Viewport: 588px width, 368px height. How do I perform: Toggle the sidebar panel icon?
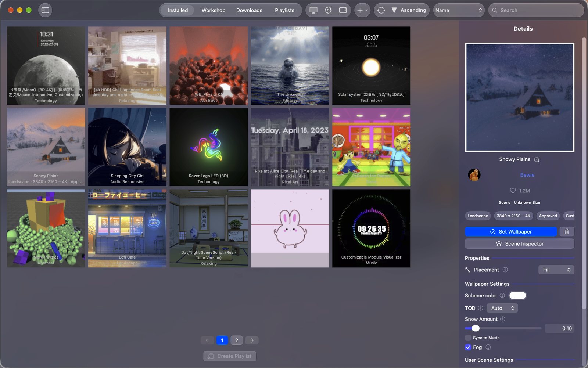pos(45,10)
